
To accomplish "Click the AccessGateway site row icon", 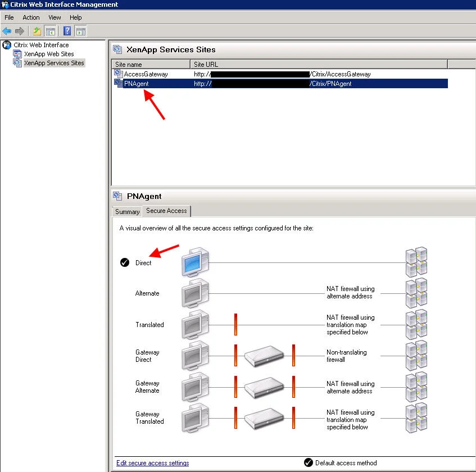I will [119, 74].
